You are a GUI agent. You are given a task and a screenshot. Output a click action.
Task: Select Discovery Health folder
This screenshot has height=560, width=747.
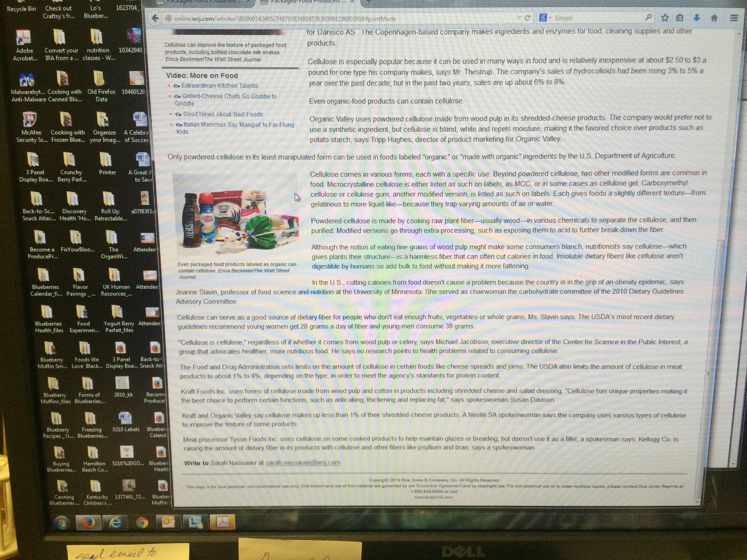coord(75,206)
